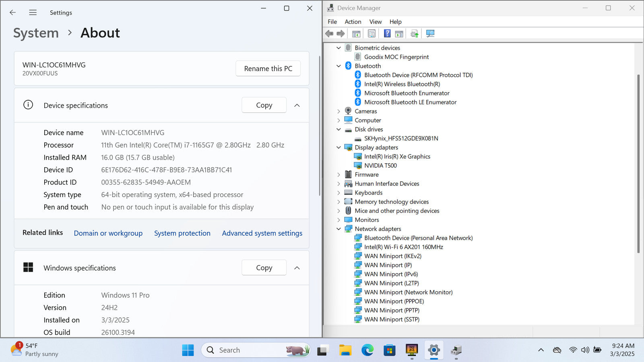Go back in the Settings window

point(13,12)
